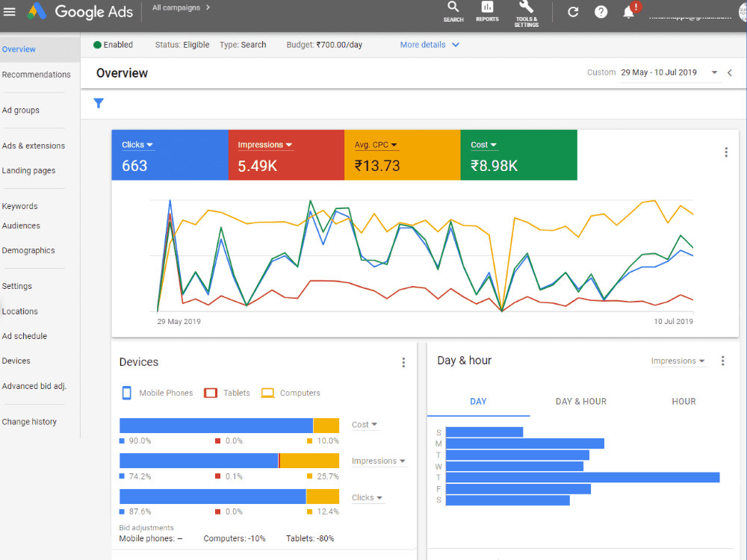This screenshot has width=747, height=560.
Task: Open Change history in the sidebar
Action: click(x=29, y=422)
